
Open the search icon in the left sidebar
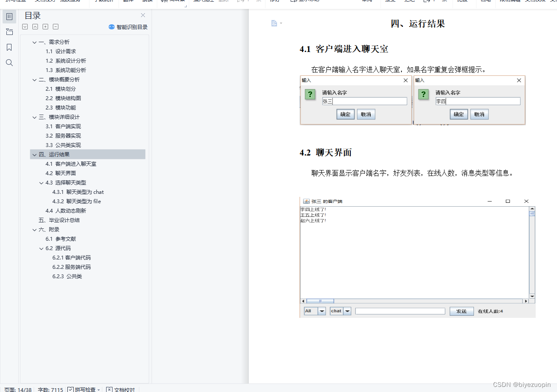[x=9, y=62]
